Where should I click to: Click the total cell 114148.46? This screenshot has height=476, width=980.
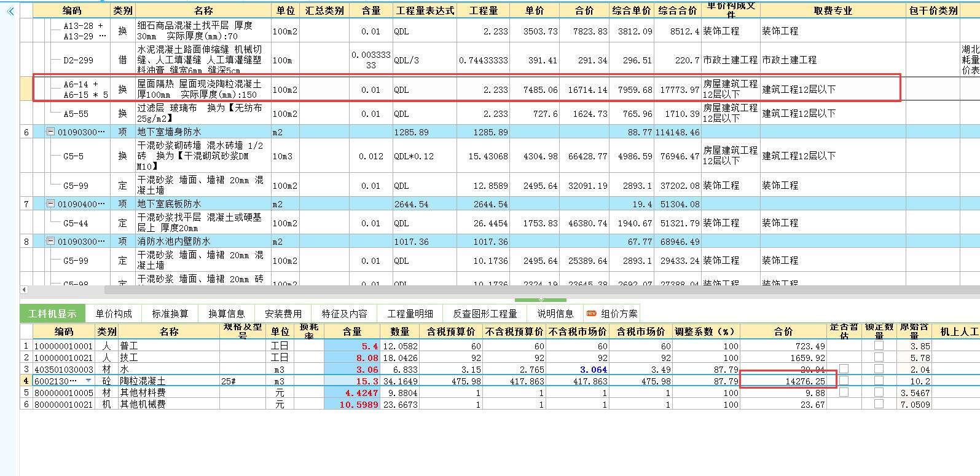click(678, 132)
